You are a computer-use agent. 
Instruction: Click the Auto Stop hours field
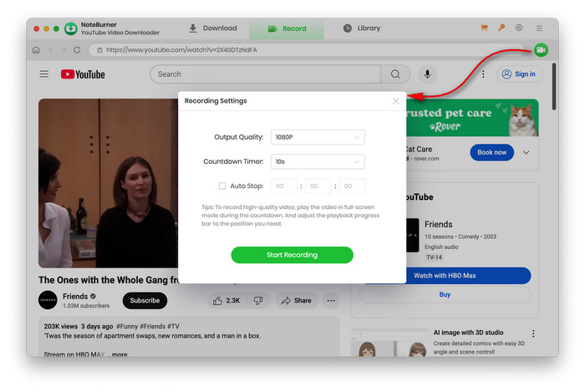point(283,186)
